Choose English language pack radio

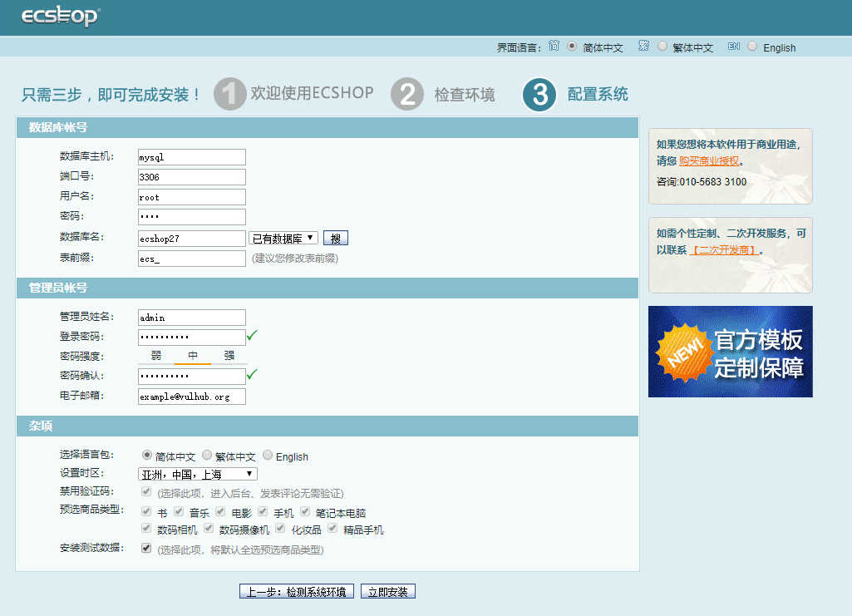coord(268,455)
